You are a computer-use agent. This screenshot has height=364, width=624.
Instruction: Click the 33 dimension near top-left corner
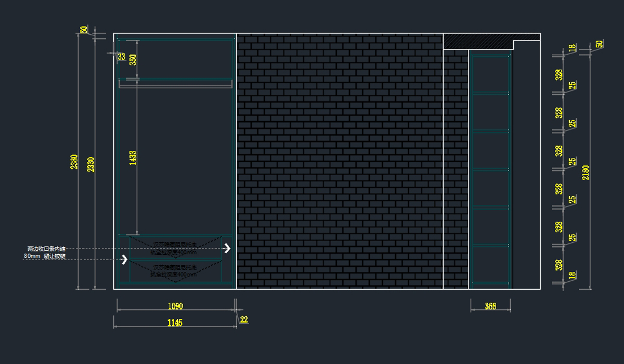pyautogui.click(x=121, y=57)
